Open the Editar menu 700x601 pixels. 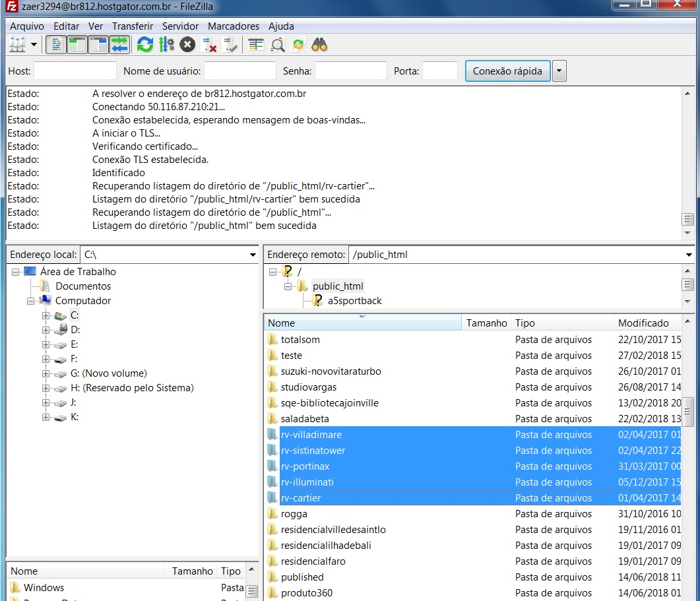coord(66,26)
